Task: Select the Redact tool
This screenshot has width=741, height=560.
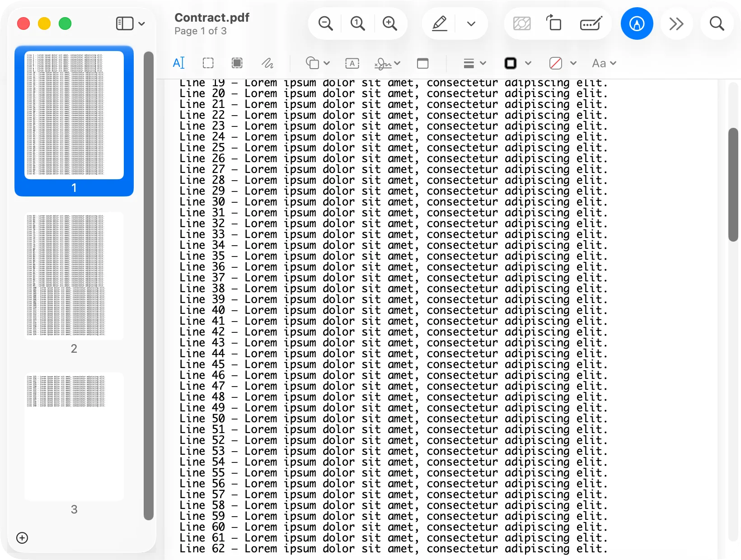Action: point(237,63)
